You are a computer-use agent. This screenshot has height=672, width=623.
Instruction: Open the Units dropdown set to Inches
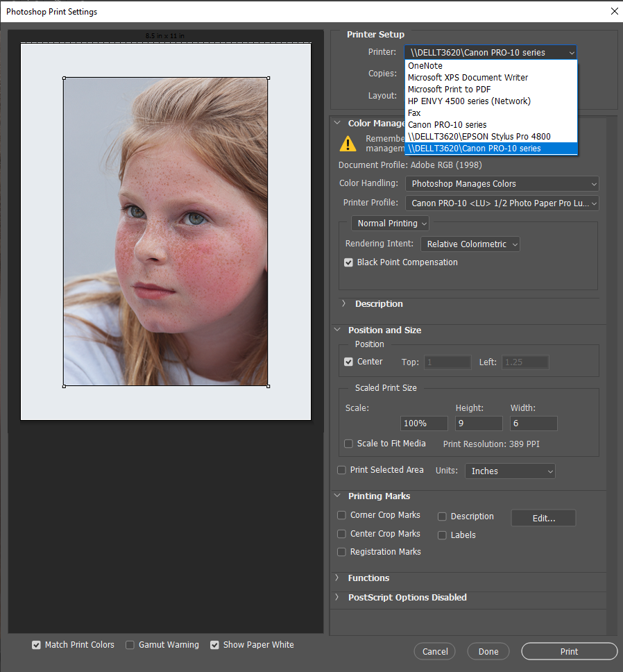(510, 471)
